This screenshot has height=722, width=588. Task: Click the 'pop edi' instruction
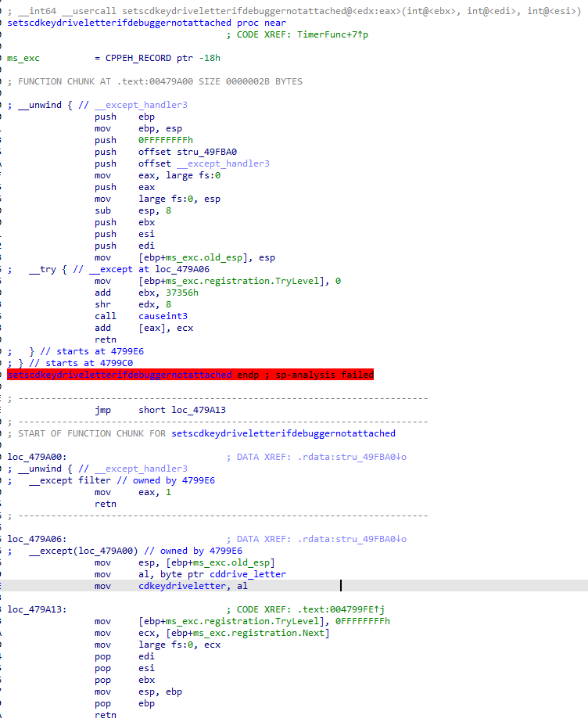pos(124,656)
